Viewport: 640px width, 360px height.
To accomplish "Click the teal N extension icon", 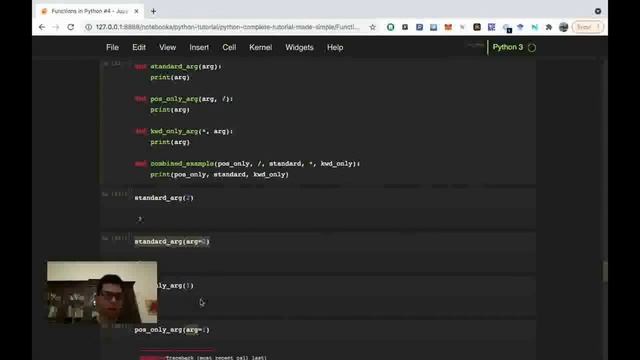I will coord(534,27).
